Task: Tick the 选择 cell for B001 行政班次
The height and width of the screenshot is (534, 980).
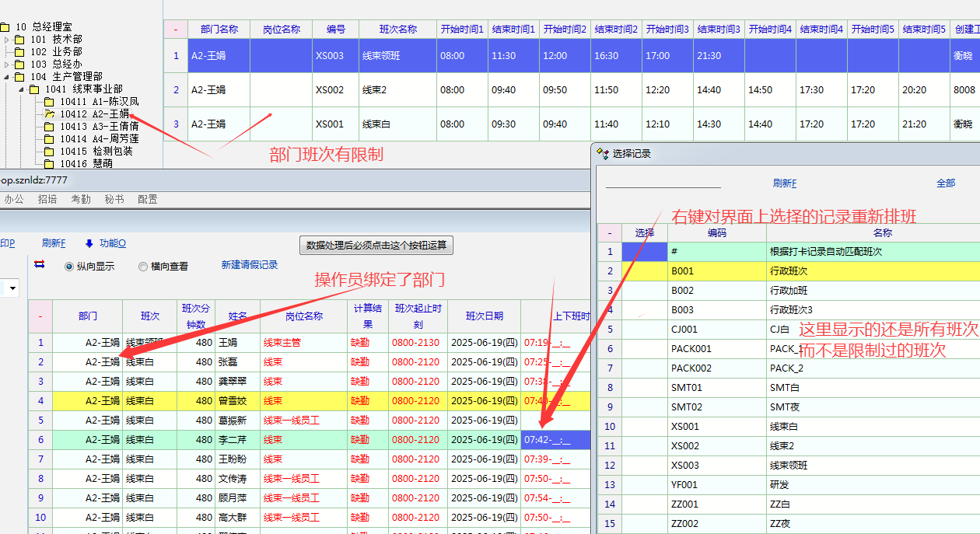Action: pos(644,271)
